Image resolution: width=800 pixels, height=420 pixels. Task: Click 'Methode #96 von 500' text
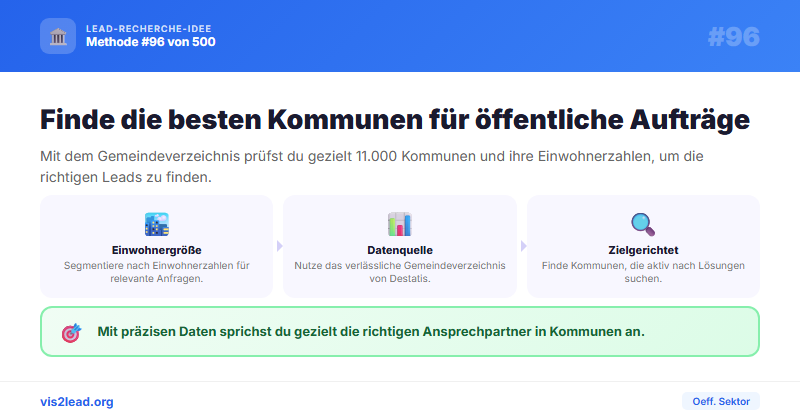click(151, 42)
